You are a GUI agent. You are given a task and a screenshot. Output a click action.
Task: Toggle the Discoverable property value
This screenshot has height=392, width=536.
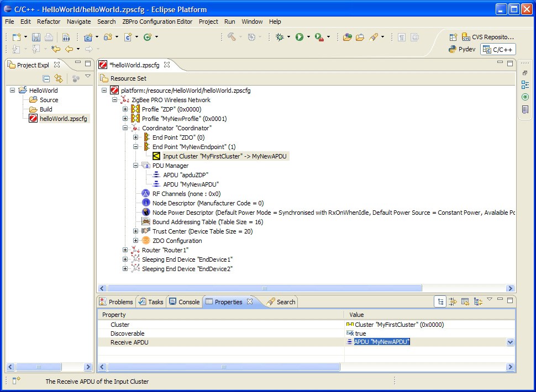360,333
